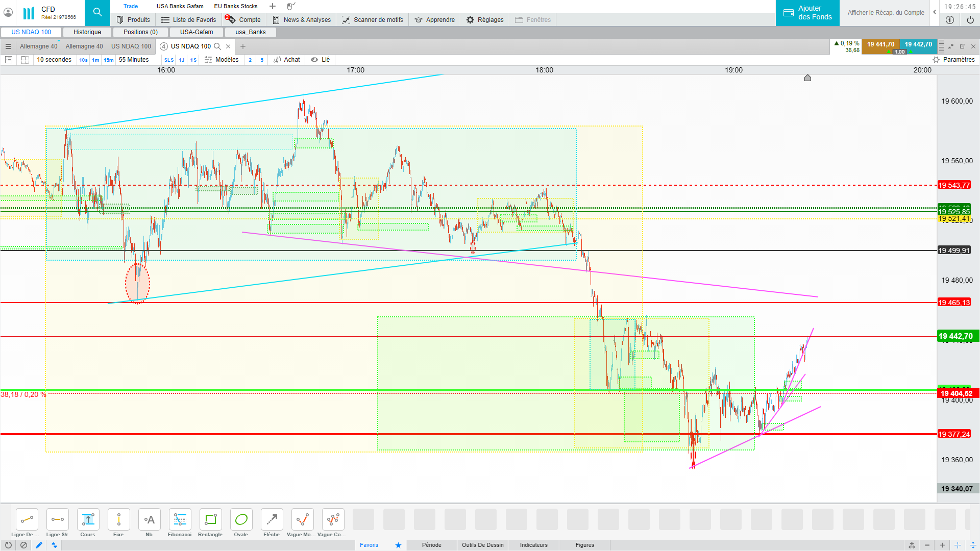
Task: Switch to the Indicateurs tab
Action: coord(533,545)
